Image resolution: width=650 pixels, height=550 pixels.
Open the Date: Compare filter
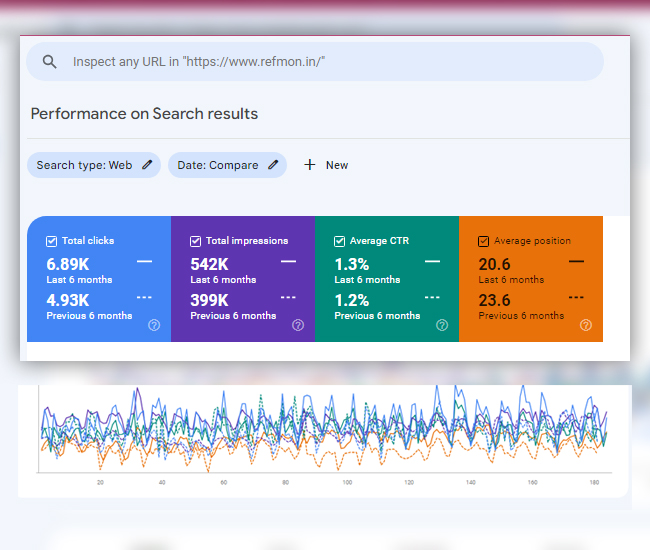(x=218, y=165)
